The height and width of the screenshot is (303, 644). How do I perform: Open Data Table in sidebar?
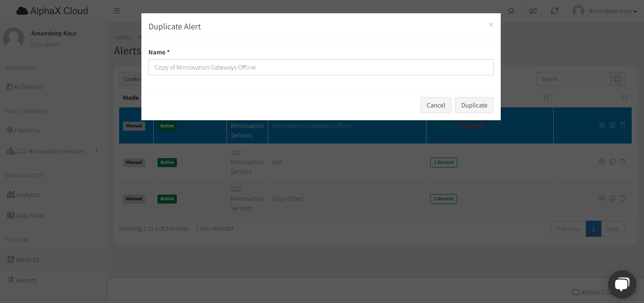[30, 215]
